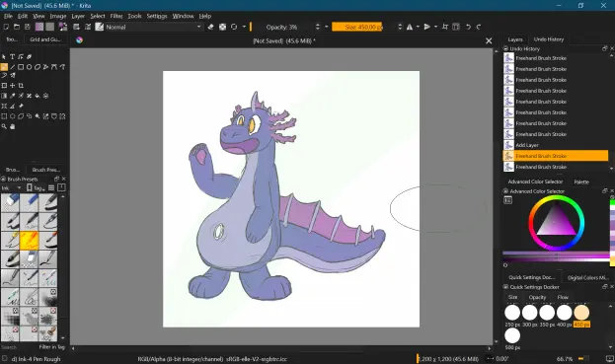The image size is (615, 364).
Task: Select the Measure tool
Action: 13,106
